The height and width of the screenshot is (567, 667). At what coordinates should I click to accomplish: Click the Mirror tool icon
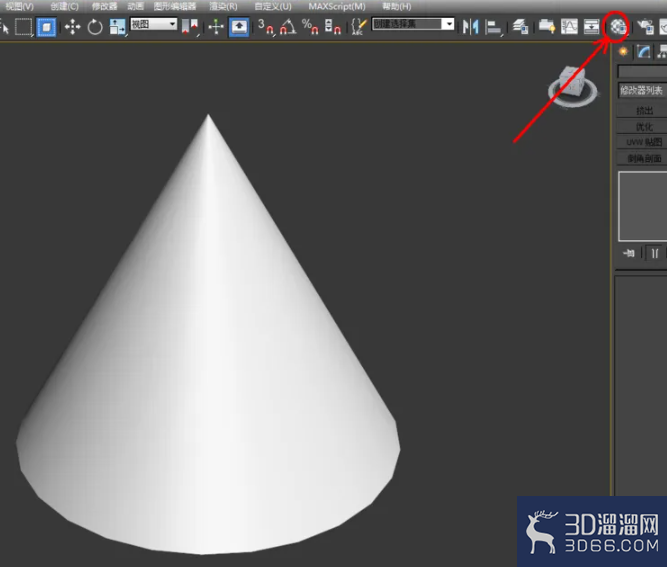pos(470,27)
